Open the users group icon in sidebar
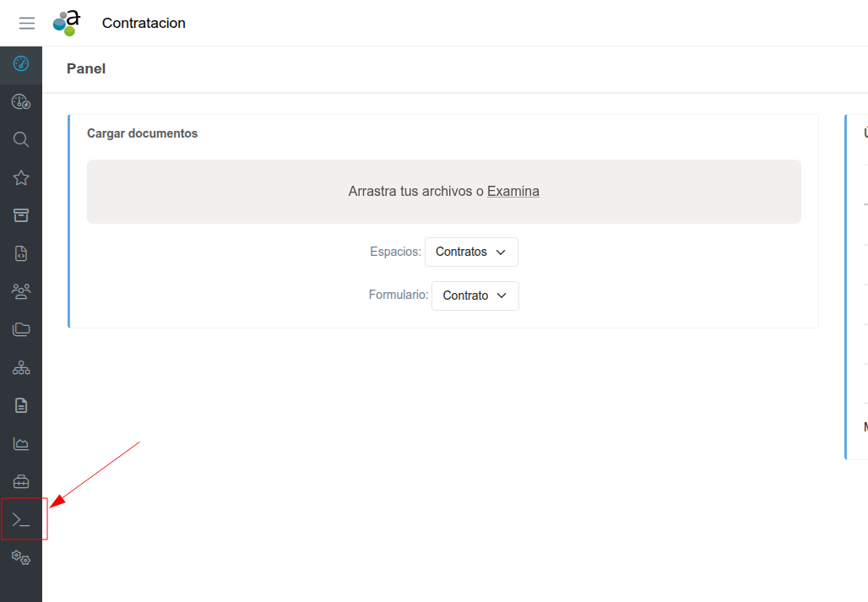Screen dimensions: 868x602 pyautogui.click(x=21, y=291)
